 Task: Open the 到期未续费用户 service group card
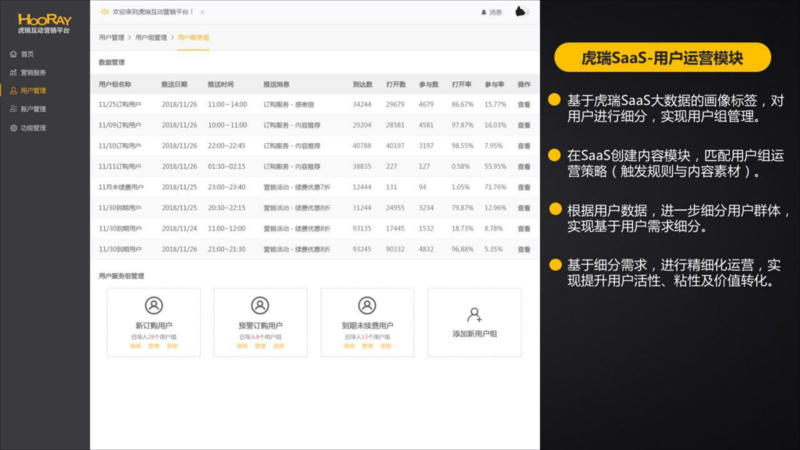pos(366,322)
